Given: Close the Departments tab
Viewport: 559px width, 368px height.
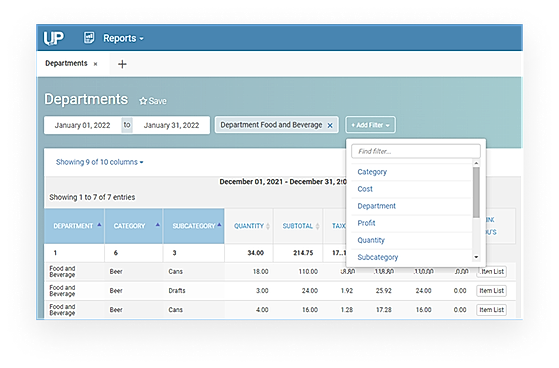Looking at the screenshot, I should 96,64.
